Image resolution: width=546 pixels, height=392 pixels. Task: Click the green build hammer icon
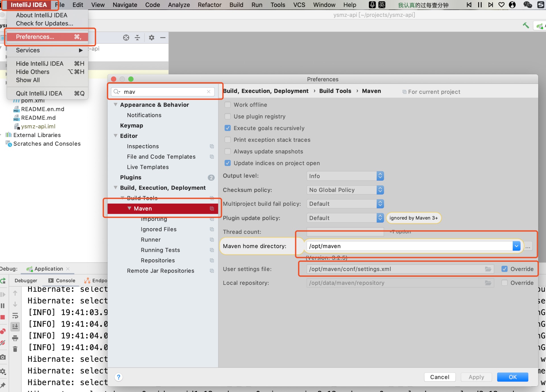pyautogui.click(x=526, y=26)
